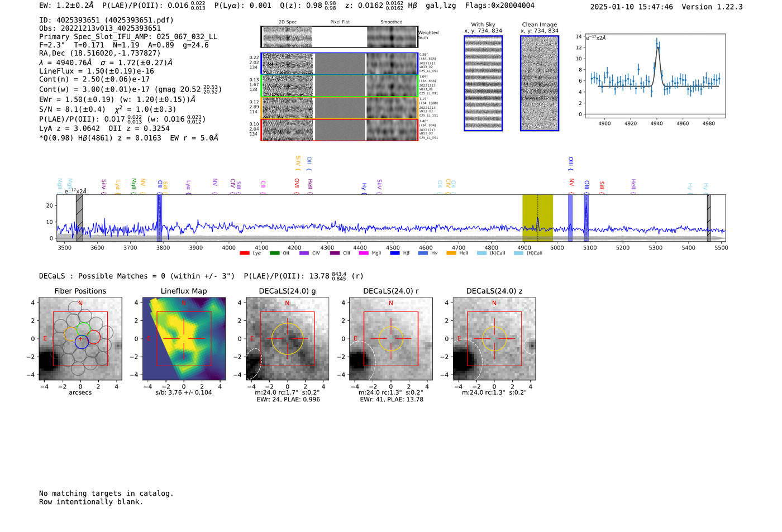Click the 'Obs: 20221213v013_4025393651' line

[x=100, y=28]
